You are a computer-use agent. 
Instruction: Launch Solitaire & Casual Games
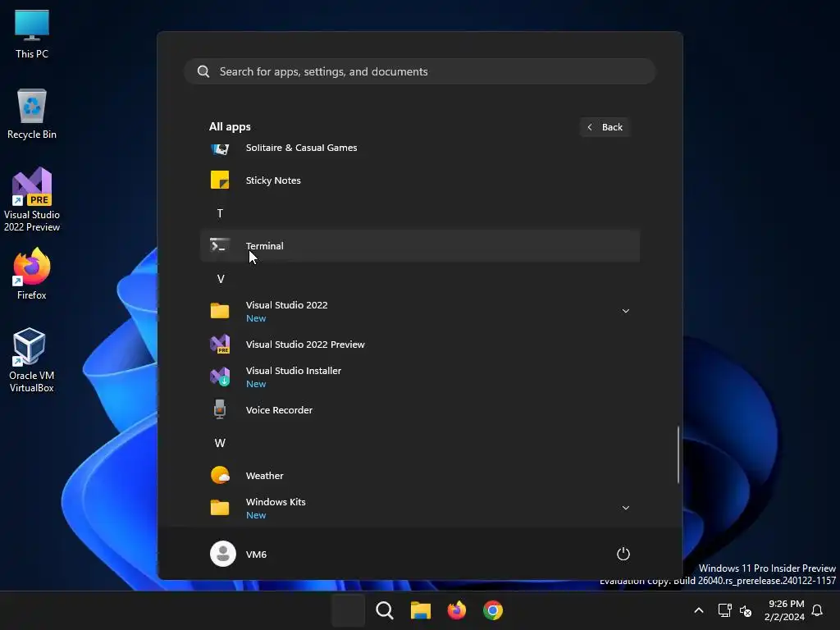coord(420,148)
